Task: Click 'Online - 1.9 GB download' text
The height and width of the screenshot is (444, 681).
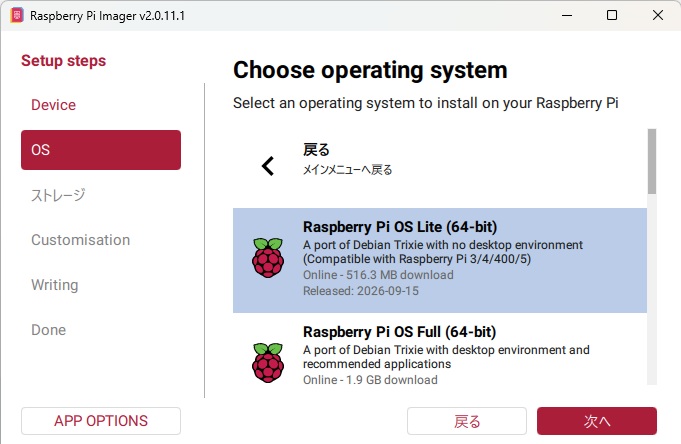Action: pyautogui.click(x=370, y=380)
